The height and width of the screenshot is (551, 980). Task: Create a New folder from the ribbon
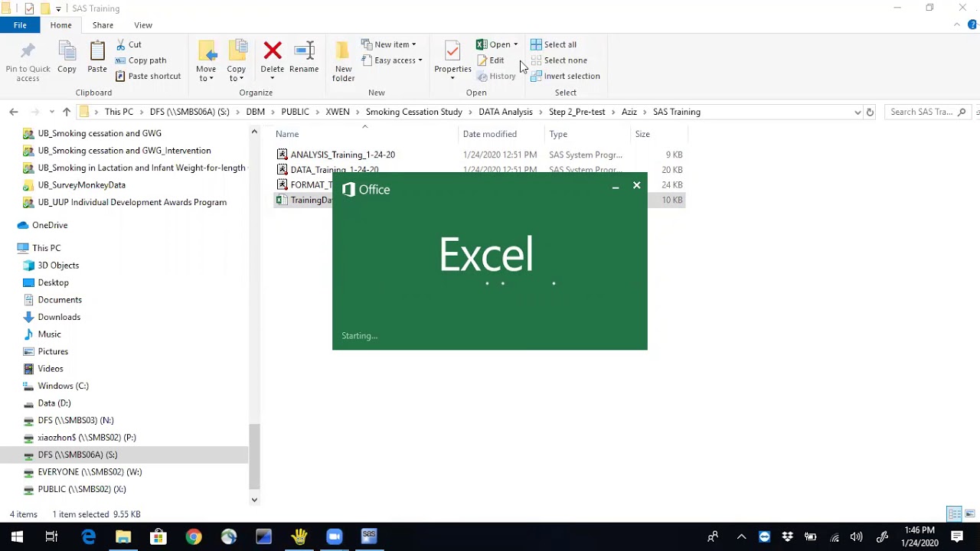coord(343,60)
